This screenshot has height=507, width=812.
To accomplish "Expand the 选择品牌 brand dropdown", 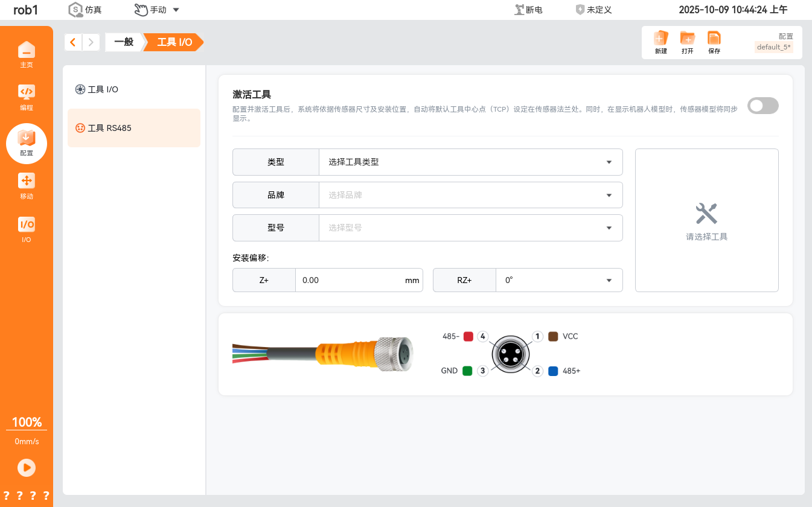I will coord(470,195).
